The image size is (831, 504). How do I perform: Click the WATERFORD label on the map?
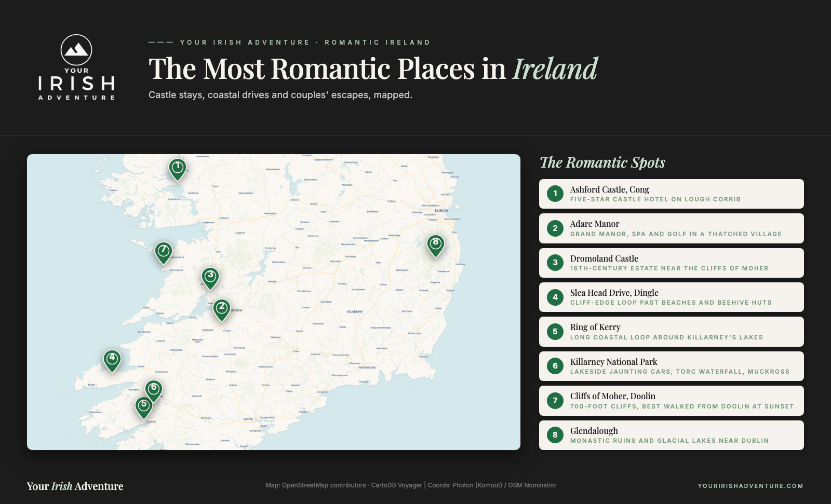(367, 367)
